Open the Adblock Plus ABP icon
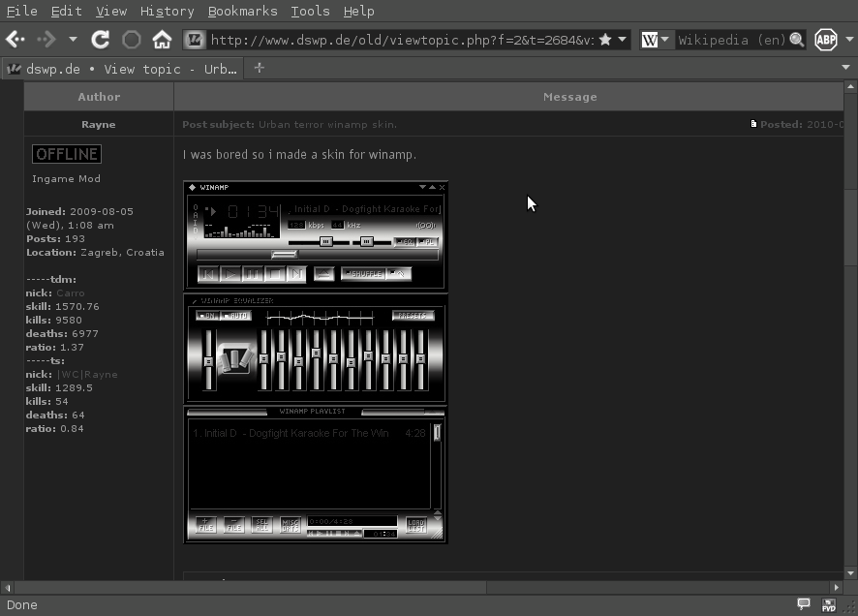 pos(825,40)
